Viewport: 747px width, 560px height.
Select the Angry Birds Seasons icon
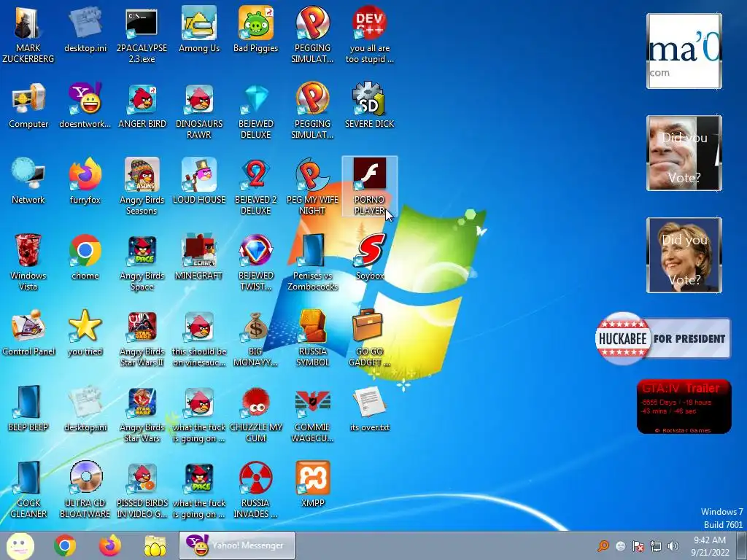142,186
